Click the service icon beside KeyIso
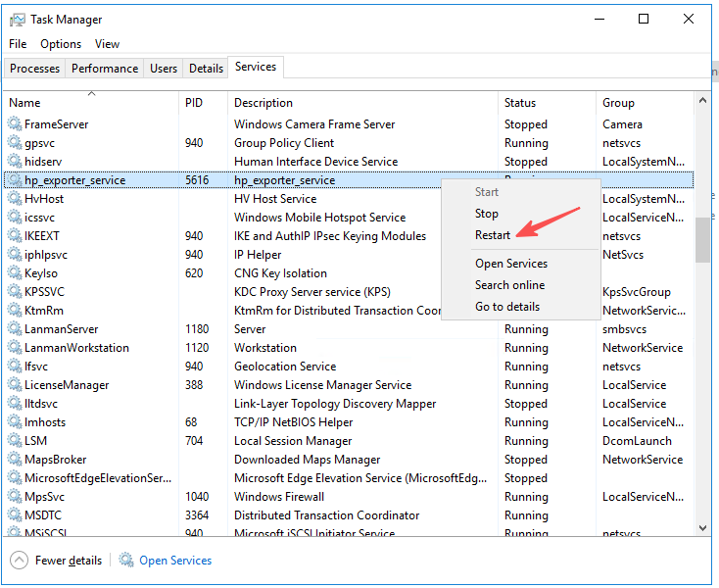The height and width of the screenshot is (588, 719). click(14, 273)
